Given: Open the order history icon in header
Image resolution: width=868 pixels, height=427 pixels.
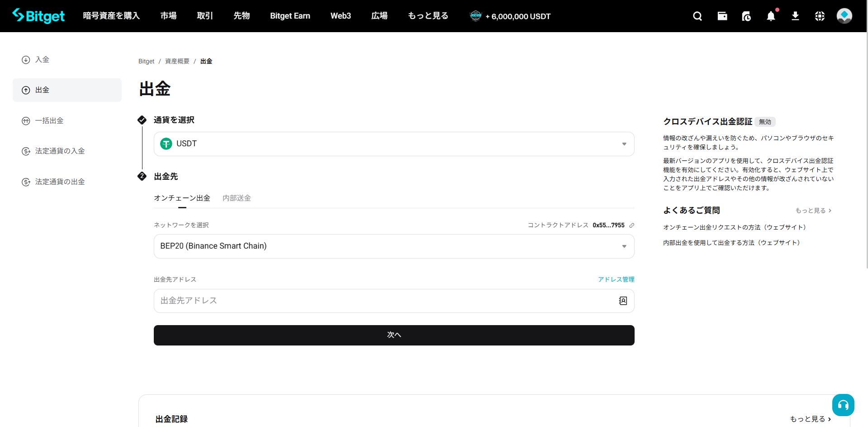Looking at the screenshot, I should 746,16.
